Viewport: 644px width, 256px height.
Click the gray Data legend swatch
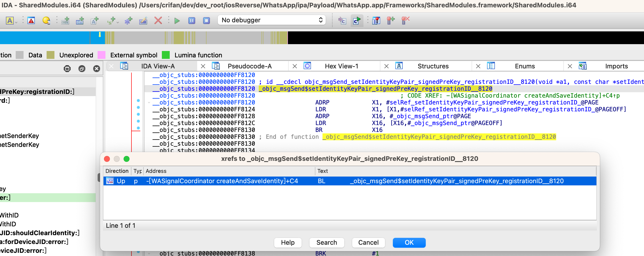20,55
